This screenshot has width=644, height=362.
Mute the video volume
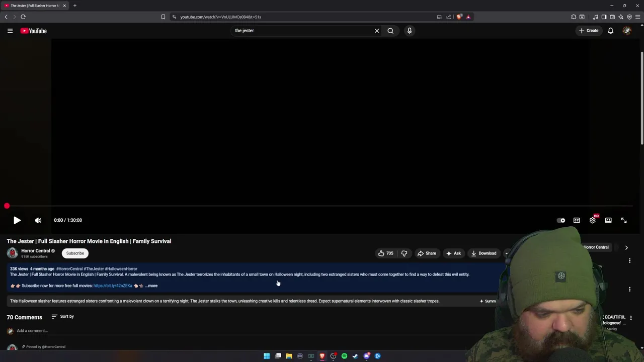coord(38,220)
